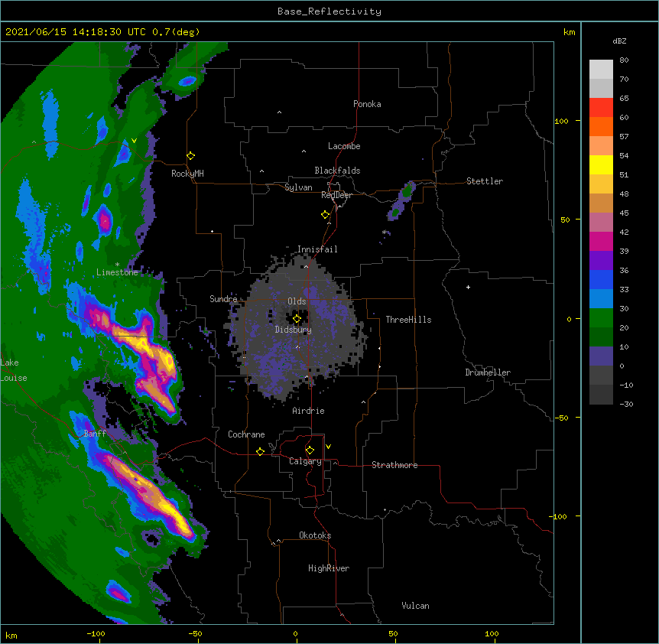Image resolution: width=659 pixels, height=644 pixels.
Task: Select the RedDeer map label
Action: pos(336,195)
